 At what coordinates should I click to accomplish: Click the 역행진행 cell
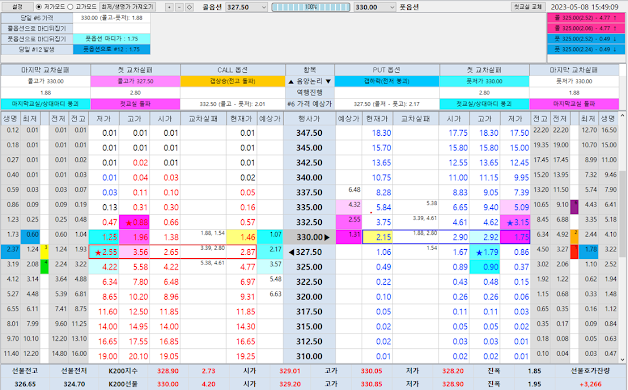[x=310, y=92]
